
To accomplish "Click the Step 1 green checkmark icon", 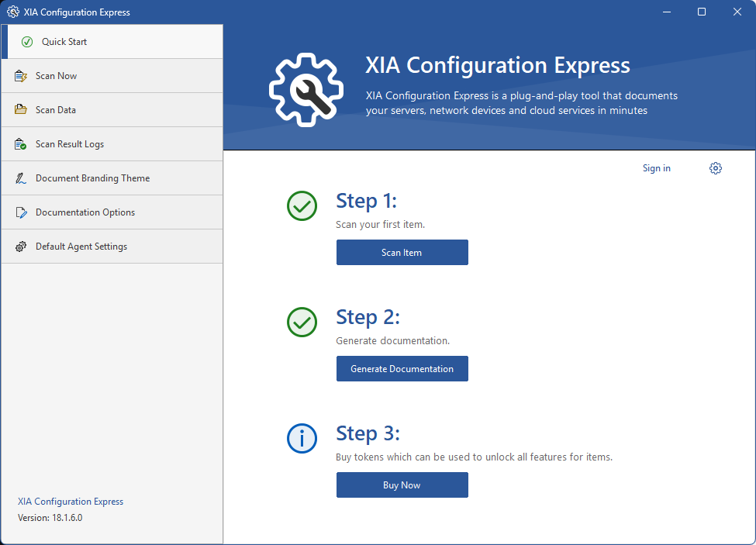I will tap(302, 205).
